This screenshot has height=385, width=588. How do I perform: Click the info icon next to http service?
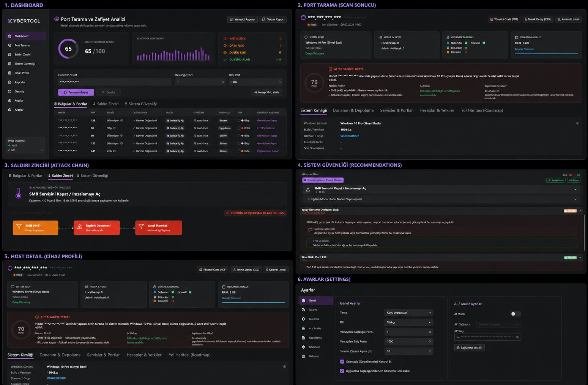[x=114, y=128]
